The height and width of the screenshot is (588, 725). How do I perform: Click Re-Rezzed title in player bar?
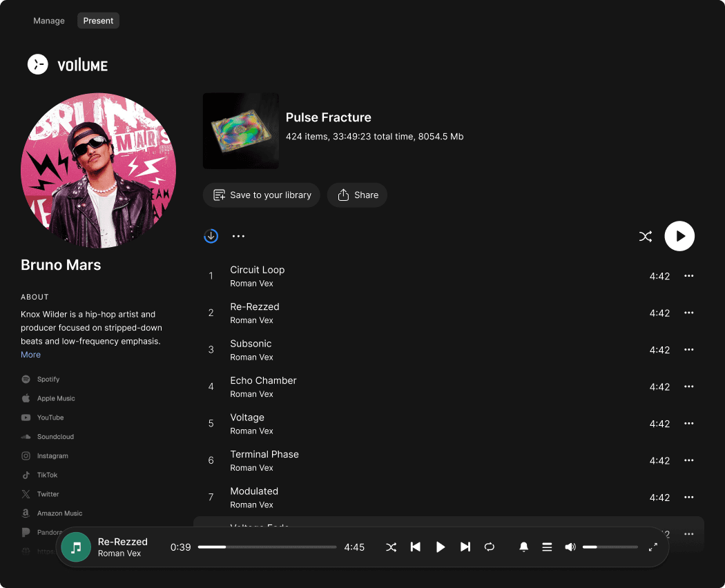pos(122,542)
